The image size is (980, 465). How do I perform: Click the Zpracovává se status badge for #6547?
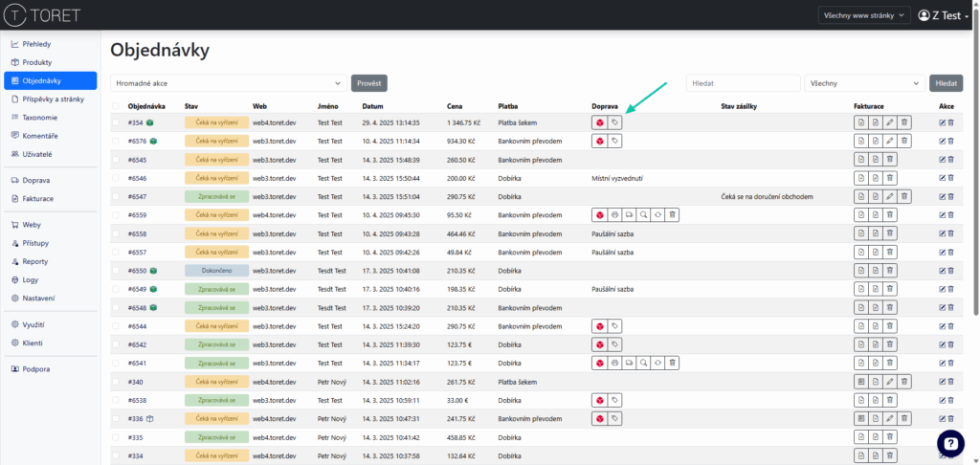coord(217,197)
